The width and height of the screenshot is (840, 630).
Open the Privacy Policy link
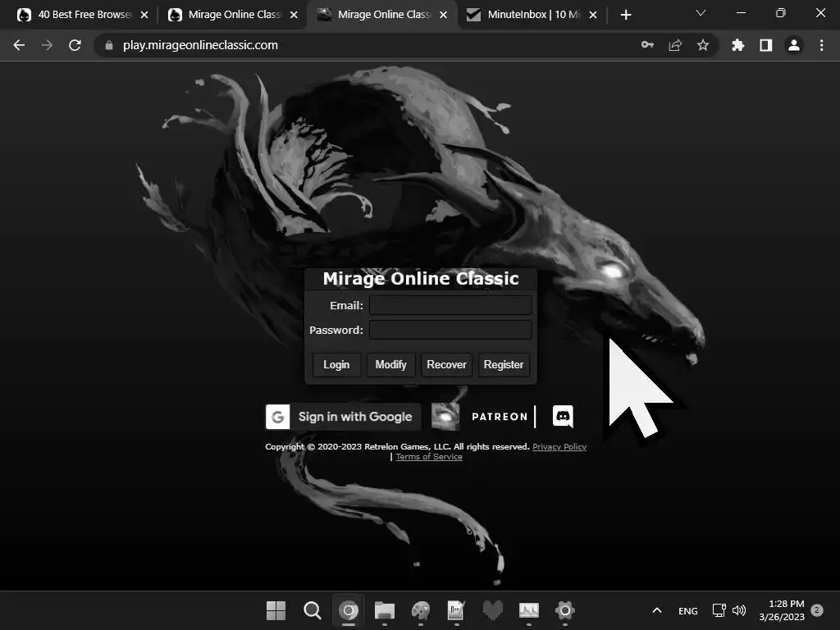coord(559,447)
